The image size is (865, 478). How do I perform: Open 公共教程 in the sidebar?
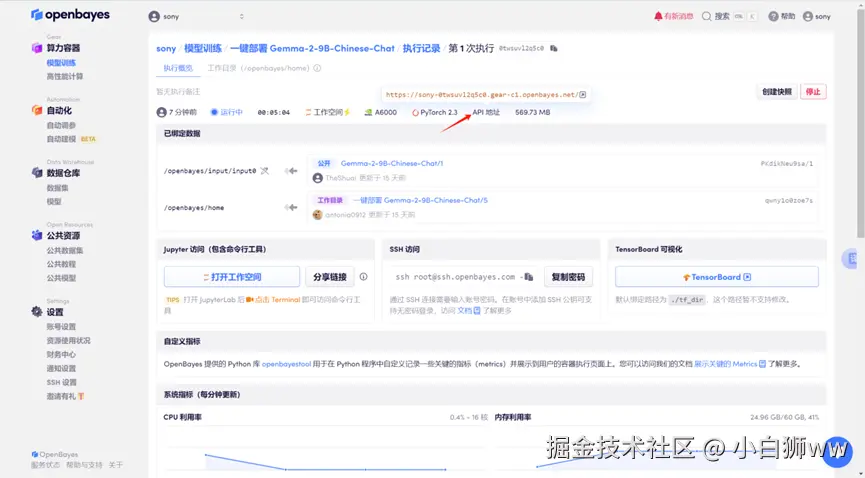pos(61,264)
